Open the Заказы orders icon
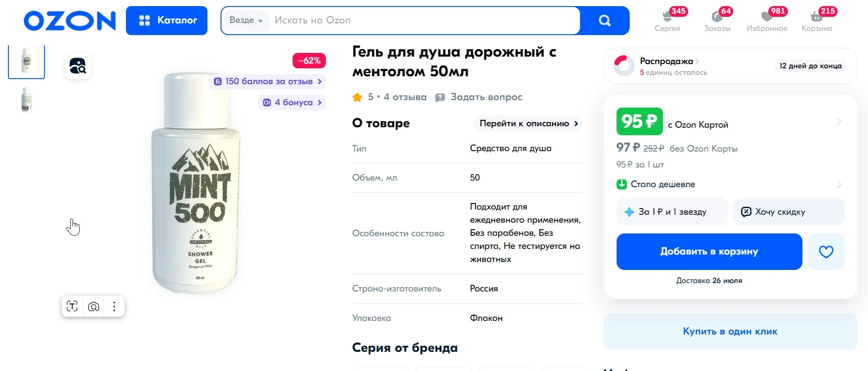868x371 pixels. [x=717, y=21]
